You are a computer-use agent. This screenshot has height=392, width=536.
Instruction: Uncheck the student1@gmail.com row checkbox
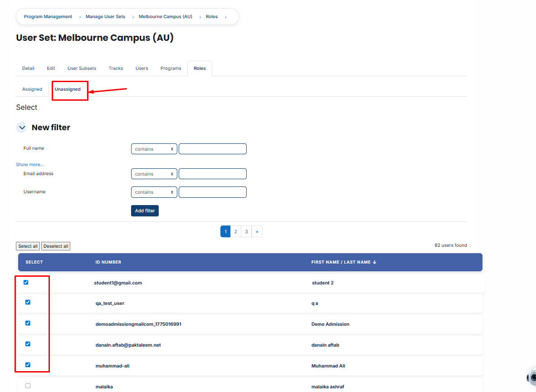pos(26,282)
